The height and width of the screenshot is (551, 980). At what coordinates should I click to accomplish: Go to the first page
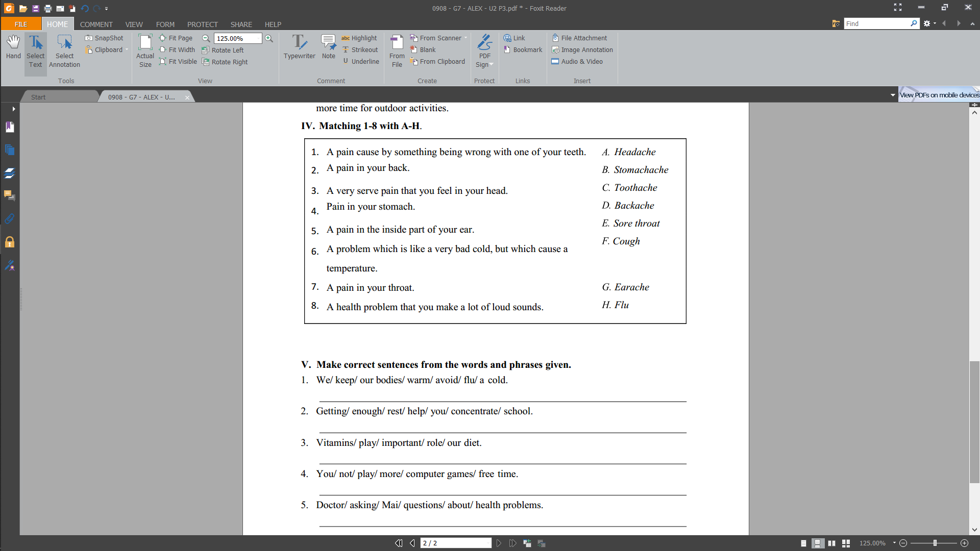tap(399, 543)
